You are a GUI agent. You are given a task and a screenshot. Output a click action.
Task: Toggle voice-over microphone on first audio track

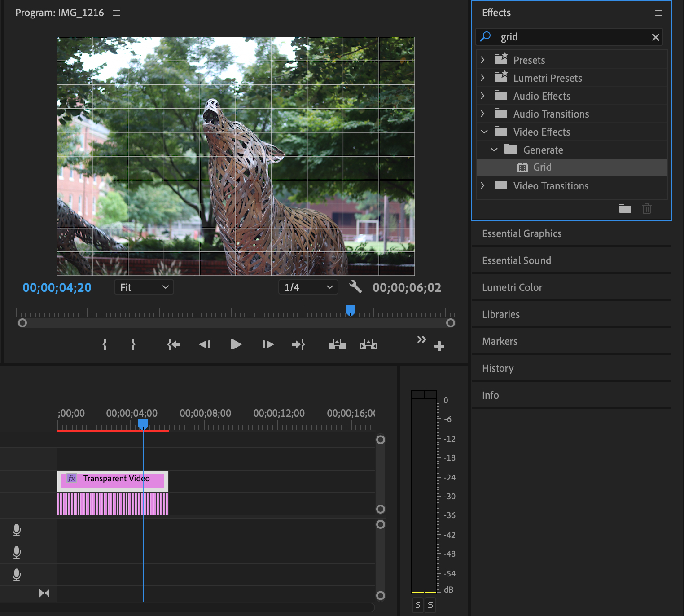(17, 530)
